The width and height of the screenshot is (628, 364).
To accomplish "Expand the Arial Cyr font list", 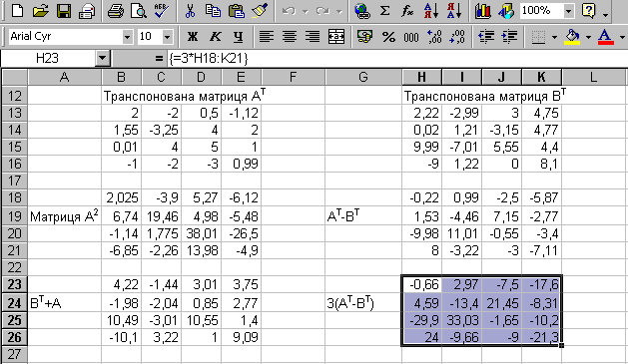I will coord(128,37).
